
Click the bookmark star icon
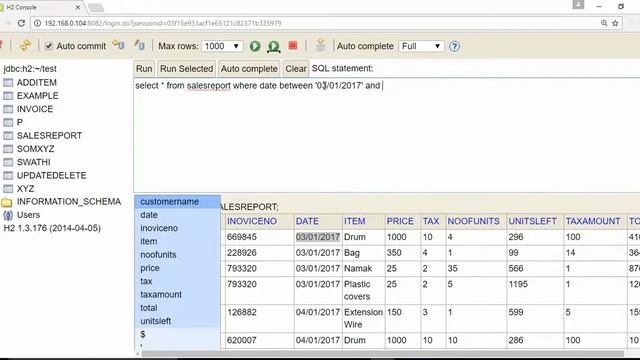point(615,23)
